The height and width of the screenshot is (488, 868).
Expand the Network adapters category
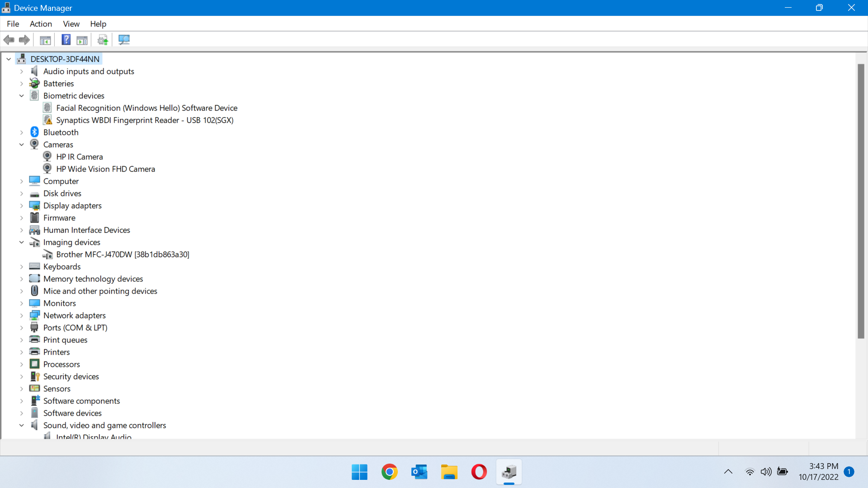click(x=21, y=315)
